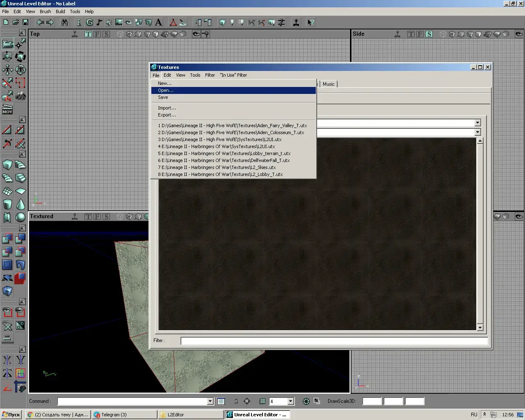The image size is (525, 420).
Task: Click Hide Selected Actors icon
Action: 21,313
